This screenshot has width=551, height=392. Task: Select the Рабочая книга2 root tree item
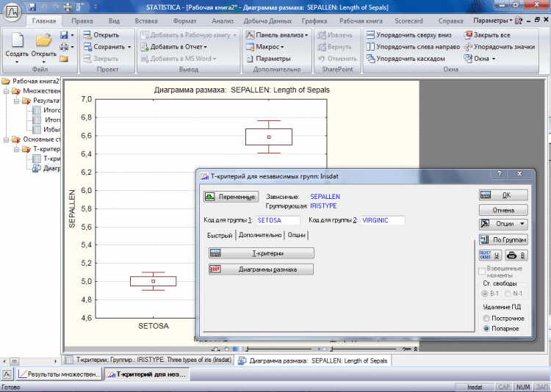[31, 81]
